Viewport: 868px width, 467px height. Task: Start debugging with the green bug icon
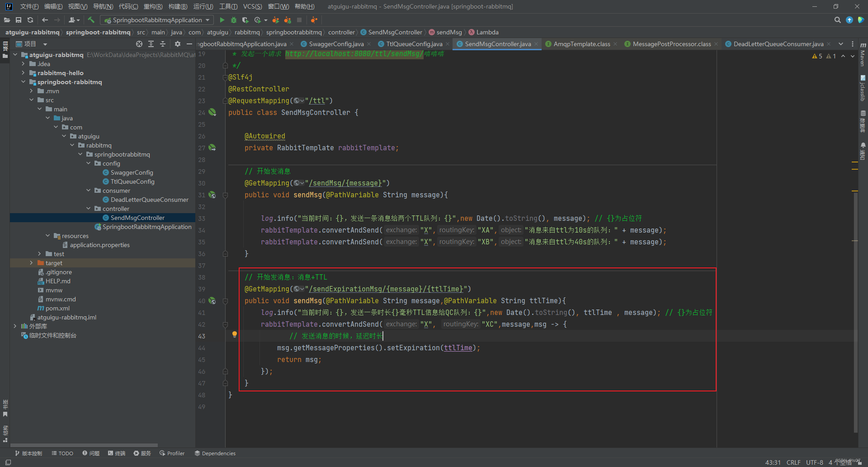pyautogui.click(x=234, y=20)
